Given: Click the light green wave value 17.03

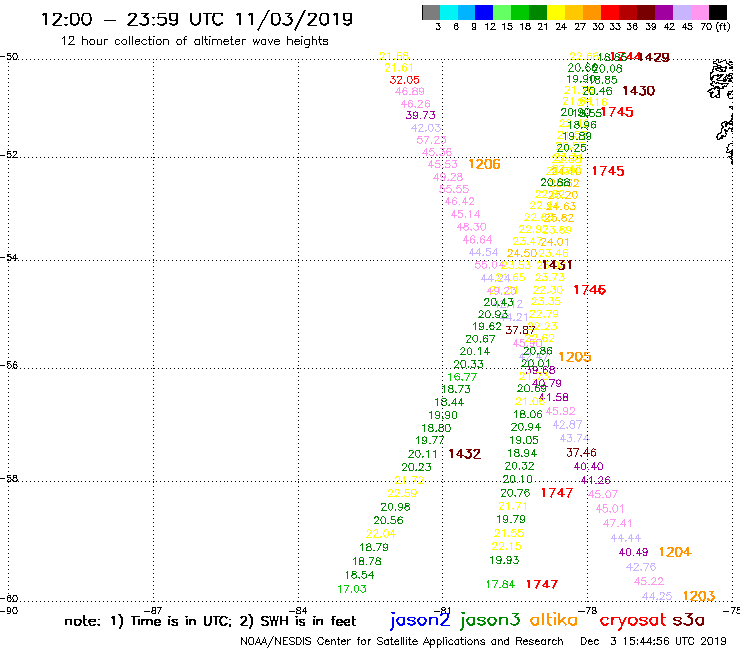Looking at the screenshot, I should (352, 589).
